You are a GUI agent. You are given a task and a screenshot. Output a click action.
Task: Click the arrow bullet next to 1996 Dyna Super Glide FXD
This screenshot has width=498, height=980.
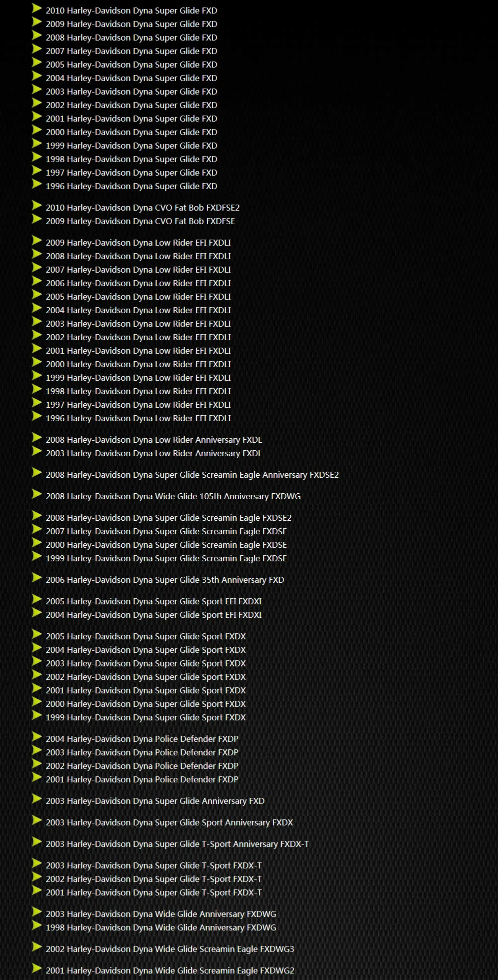(x=37, y=184)
